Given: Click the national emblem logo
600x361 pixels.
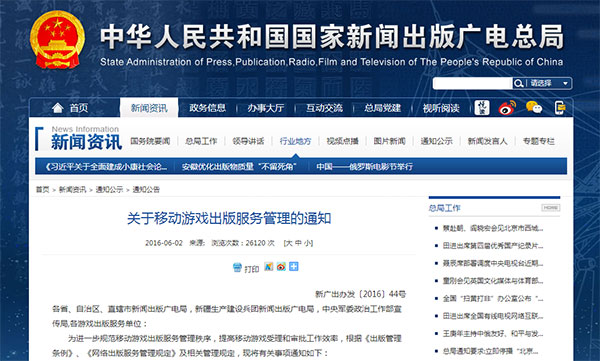Looking at the screenshot, I should [x=57, y=40].
